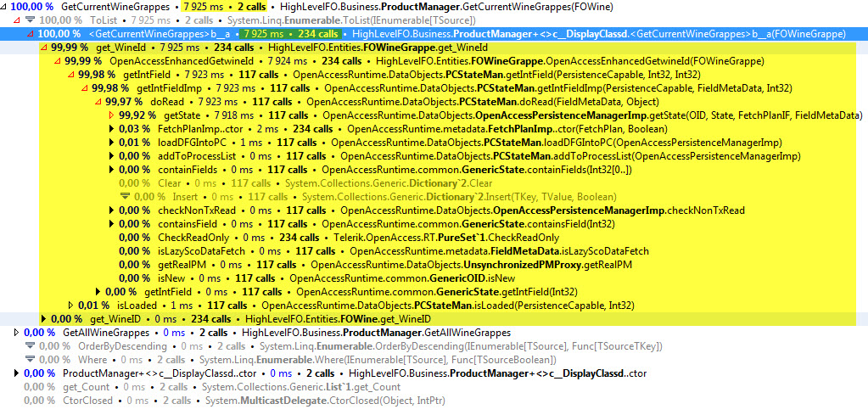This screenshot has height=415, width=868.
Task: Expand the FetchPlanImp..ctor node
Action: (111, 129)
